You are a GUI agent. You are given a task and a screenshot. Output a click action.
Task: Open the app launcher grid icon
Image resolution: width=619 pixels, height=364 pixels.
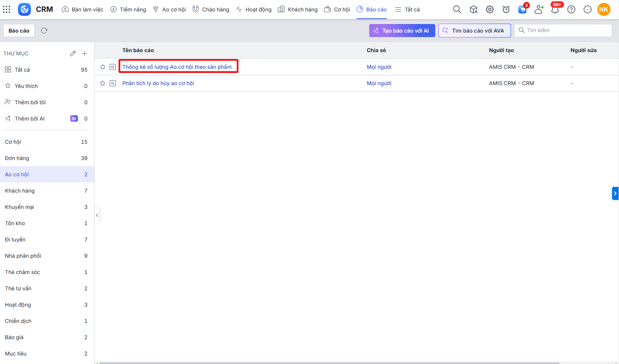(x=7, y=9)
